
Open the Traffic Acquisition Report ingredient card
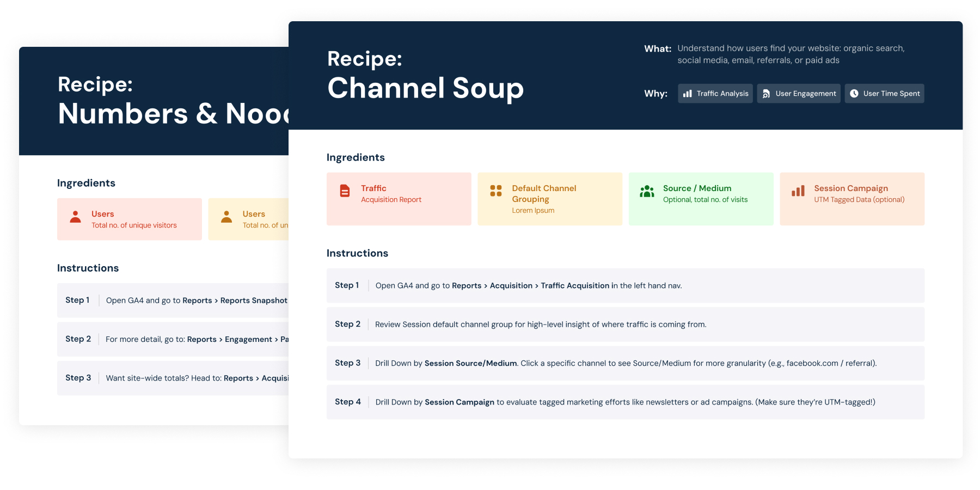point(399,199)
